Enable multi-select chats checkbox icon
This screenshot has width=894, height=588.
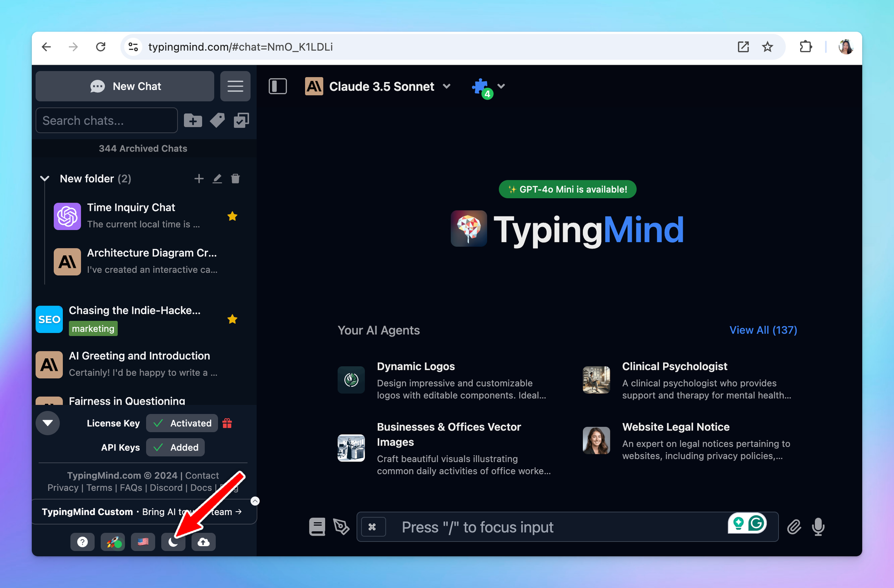click(241, 120)
